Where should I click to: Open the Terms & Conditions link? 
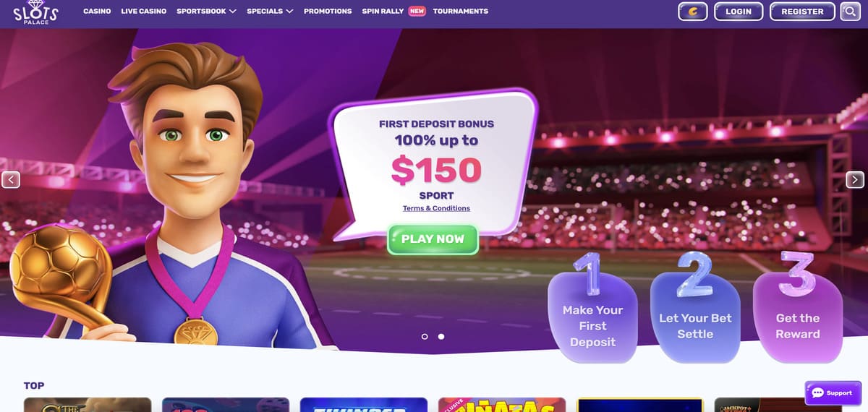click(436, 208)
